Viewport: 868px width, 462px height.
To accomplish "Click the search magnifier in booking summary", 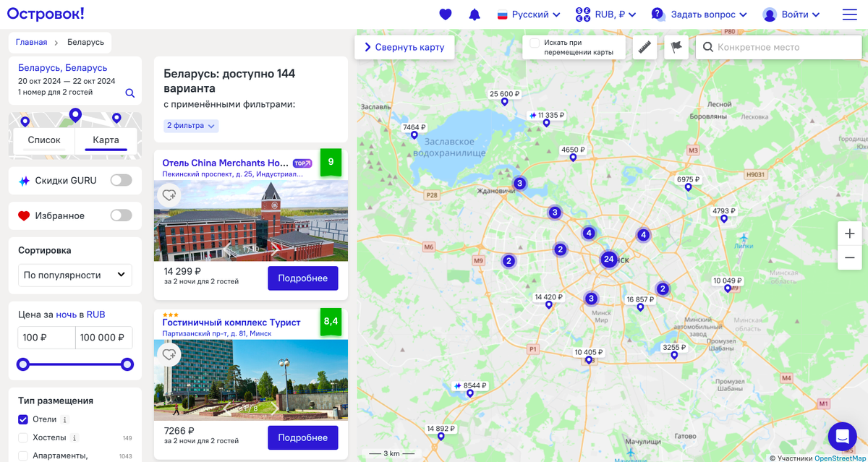I will [129, 93].
